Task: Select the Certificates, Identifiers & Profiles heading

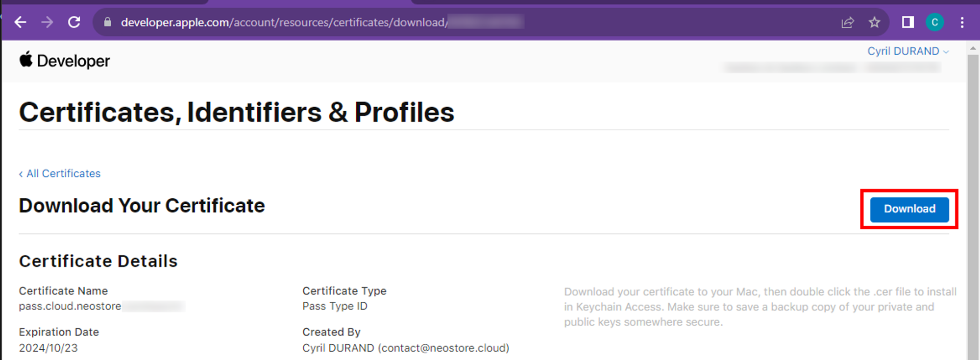Action: (237, 112)
